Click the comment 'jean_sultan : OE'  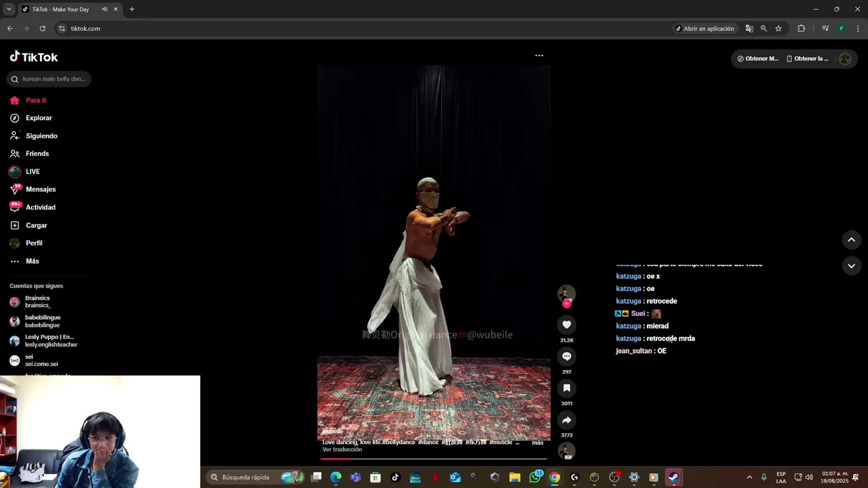click(641, 351)
